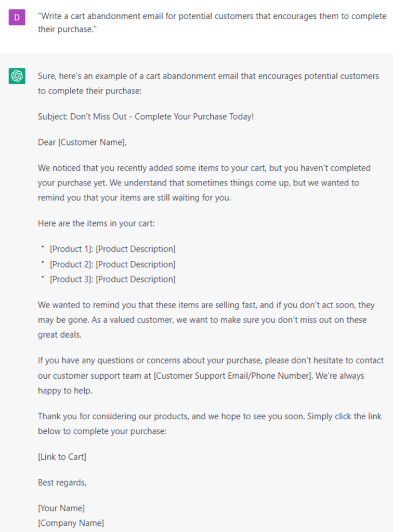Click the [Product 2] bullet item

pyautogui.click(x=112, y=264)
